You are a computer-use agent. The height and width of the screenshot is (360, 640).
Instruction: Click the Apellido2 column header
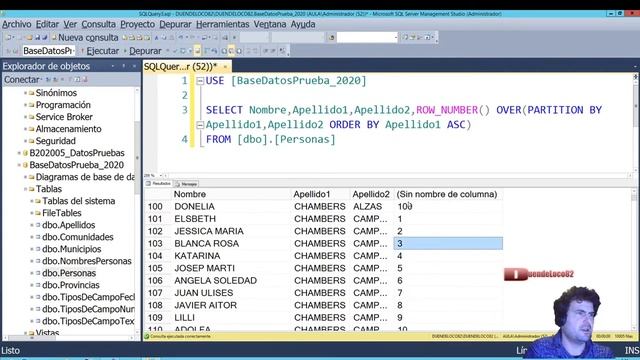point(371,194)
